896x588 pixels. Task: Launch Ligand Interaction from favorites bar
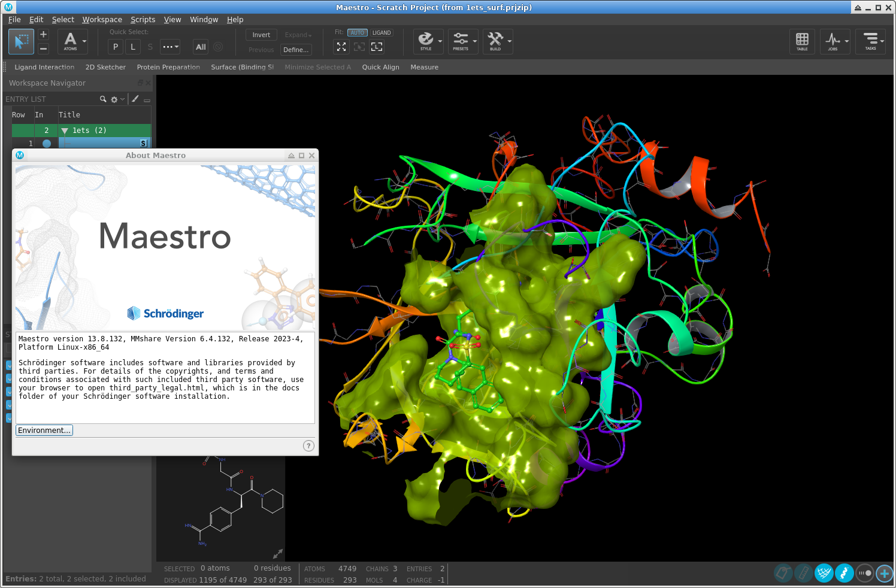point(44,67)
